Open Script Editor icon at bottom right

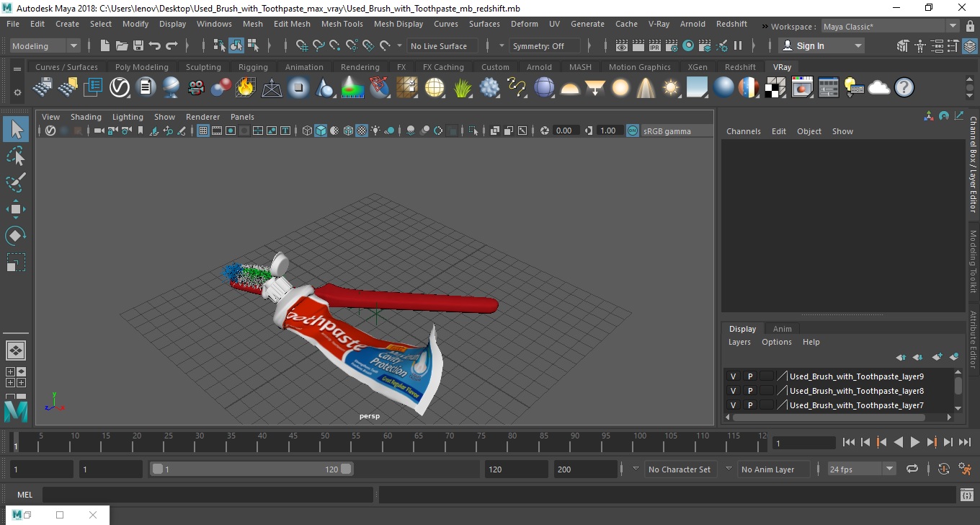(967, 495)
